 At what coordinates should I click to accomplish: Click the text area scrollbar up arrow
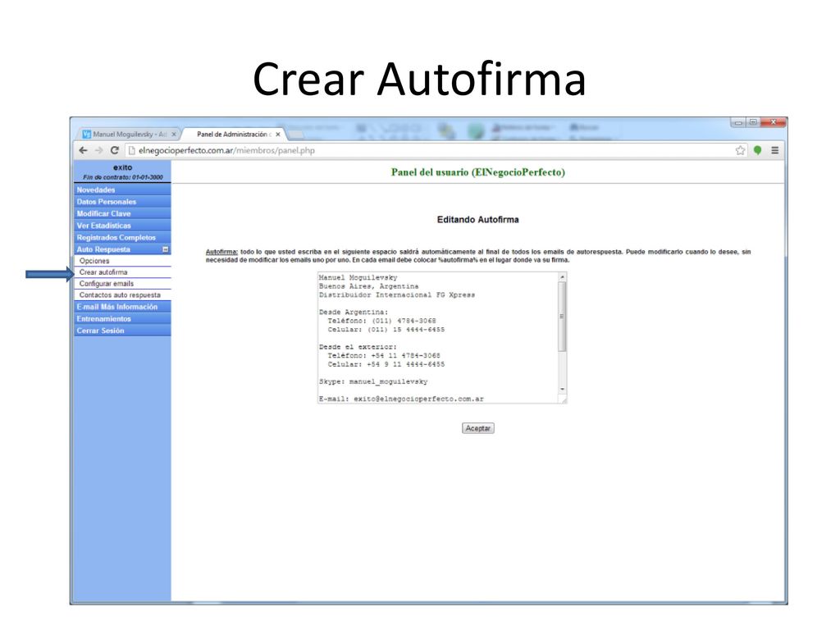coord(563,277)
